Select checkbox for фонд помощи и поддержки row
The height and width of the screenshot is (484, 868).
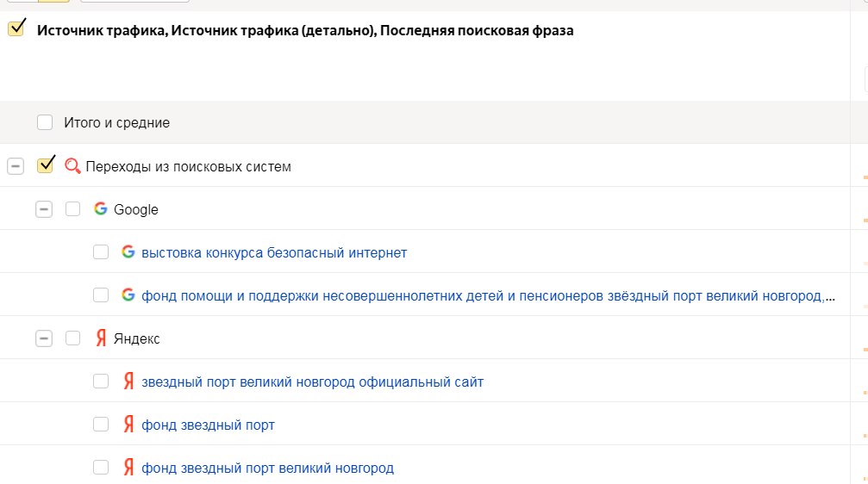(101, 295)
